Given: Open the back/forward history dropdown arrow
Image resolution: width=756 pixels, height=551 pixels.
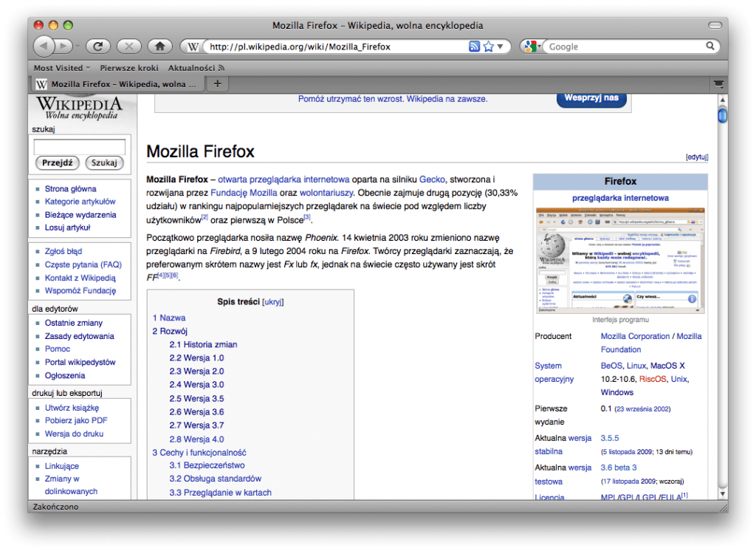Looking at the screenshot, I should (77, 47).
